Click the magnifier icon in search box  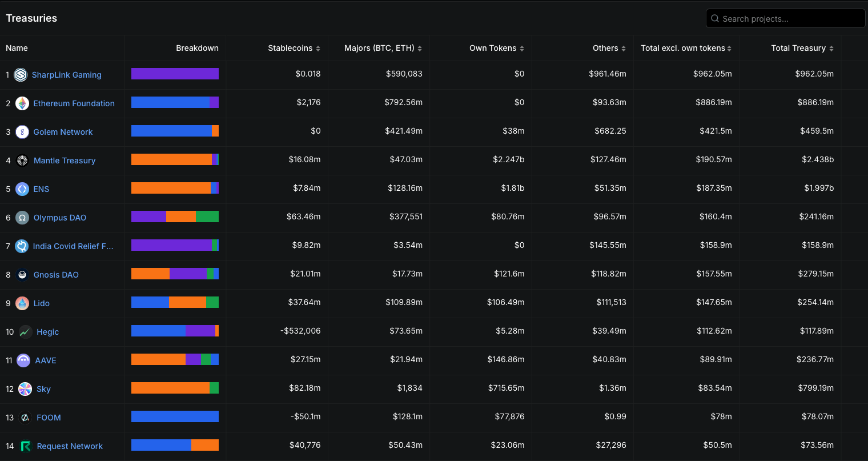click(715, 18)
